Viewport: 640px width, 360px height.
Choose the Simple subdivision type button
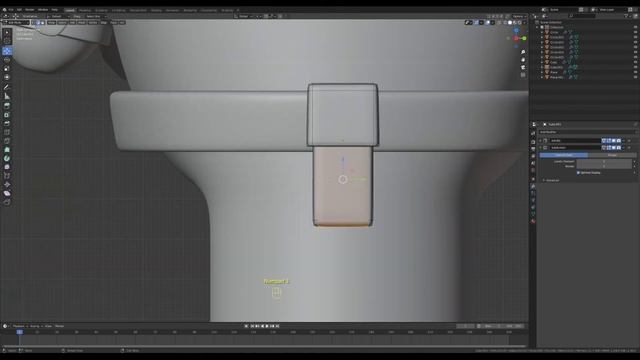pyautogui.click(x=612, y=155)
